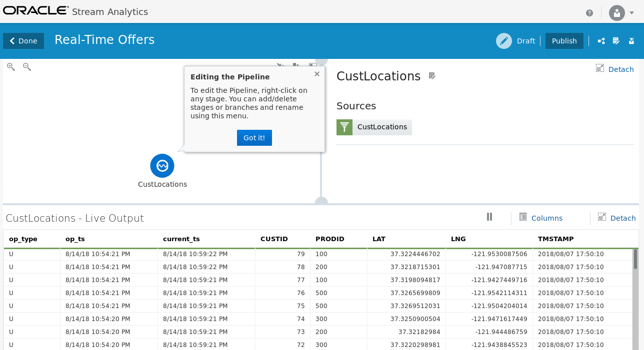
Task: Close the Editing the Pipeline tooltip
Action: (x=316, y=74)
